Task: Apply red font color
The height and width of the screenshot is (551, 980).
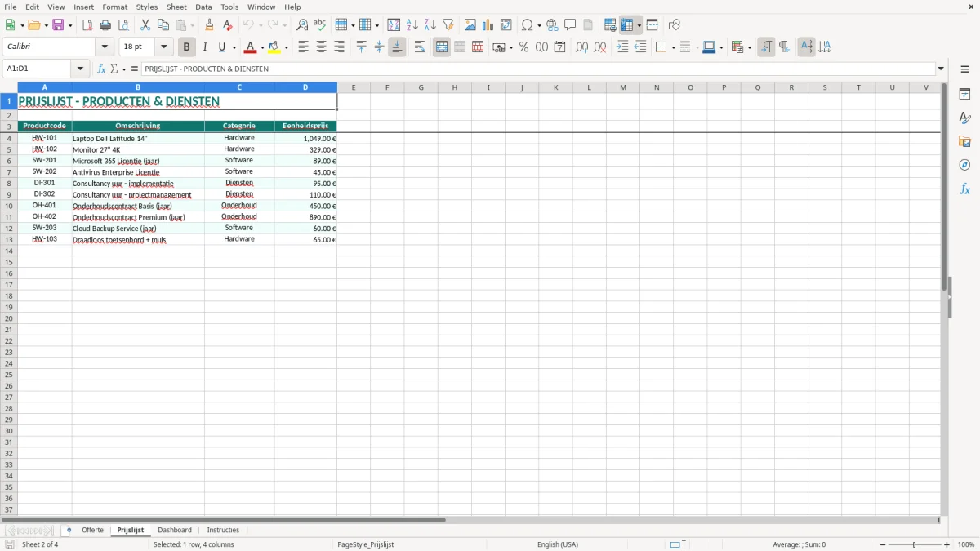Action: point(250,47)
